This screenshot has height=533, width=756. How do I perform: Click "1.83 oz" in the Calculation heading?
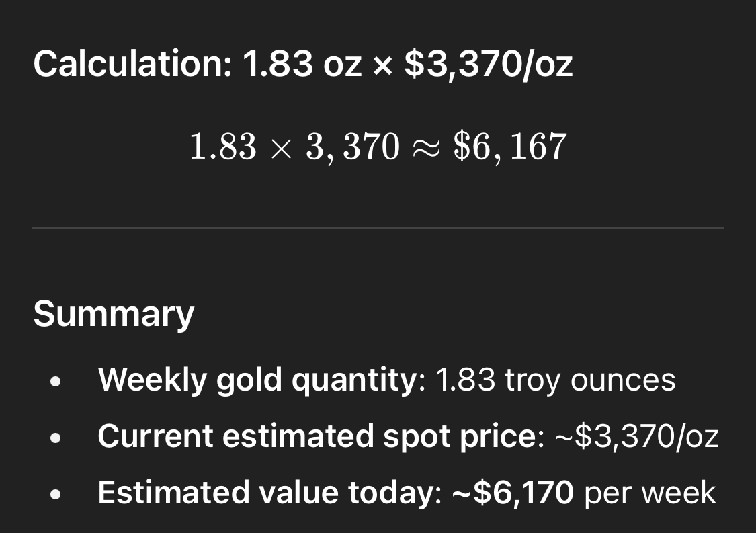(302, 65)
